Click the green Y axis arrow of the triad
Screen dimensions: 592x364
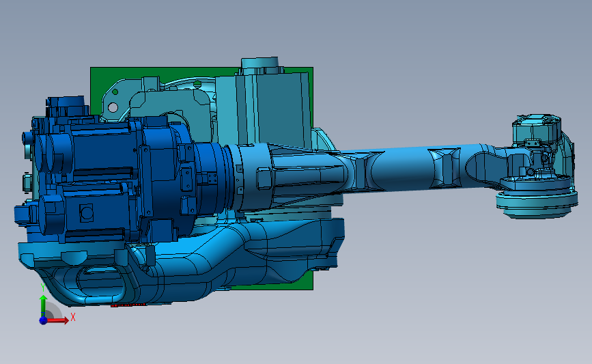coord(43,305)
